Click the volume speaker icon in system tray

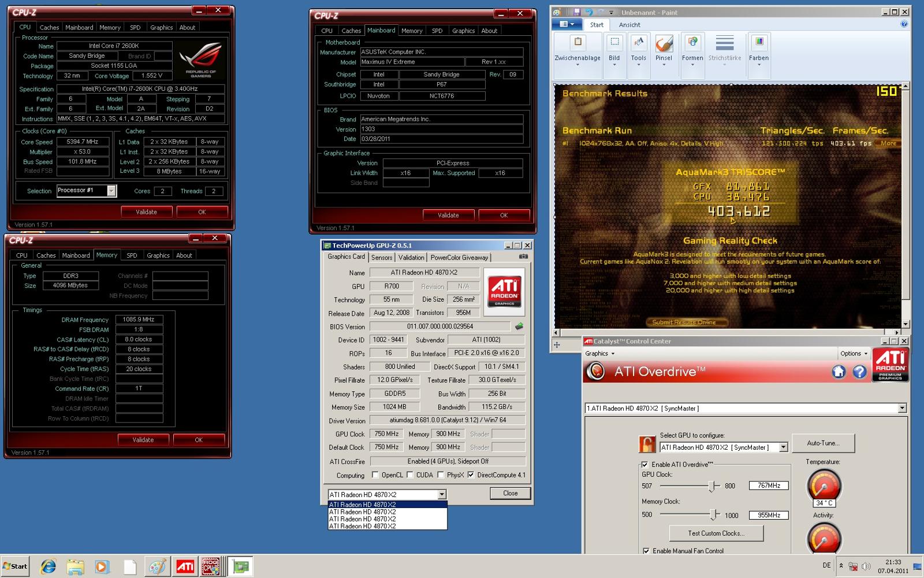pyautogui.click(x=866, y=566)
